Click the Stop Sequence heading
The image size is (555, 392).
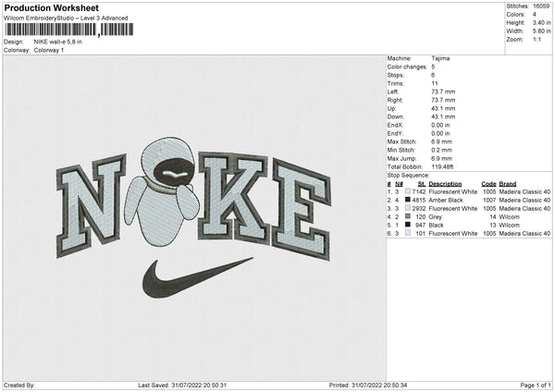coord(408,176)
